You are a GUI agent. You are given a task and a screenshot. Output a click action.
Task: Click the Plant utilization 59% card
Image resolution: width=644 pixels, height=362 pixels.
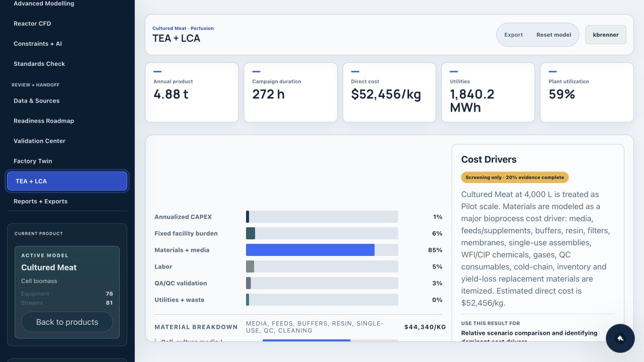point(587,92)
